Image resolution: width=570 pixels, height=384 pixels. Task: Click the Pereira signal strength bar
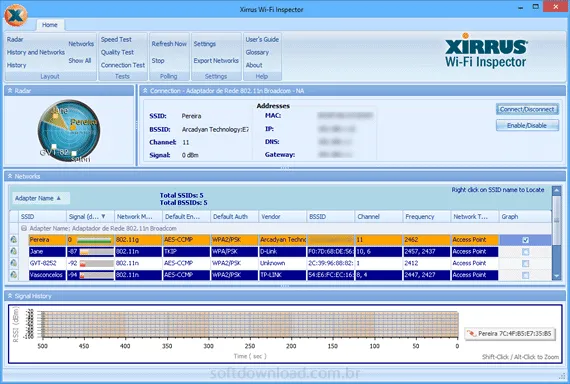[x=95, y=240]
